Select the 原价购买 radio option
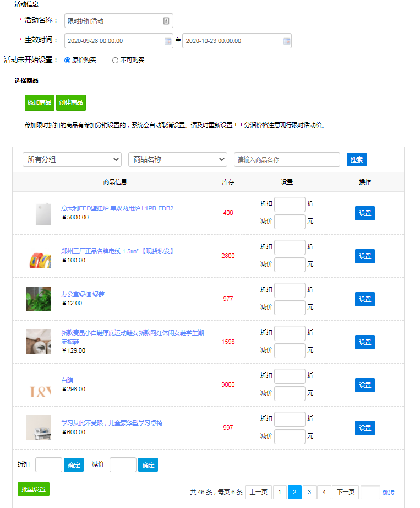420x508 pixels. tap(67, 60)
